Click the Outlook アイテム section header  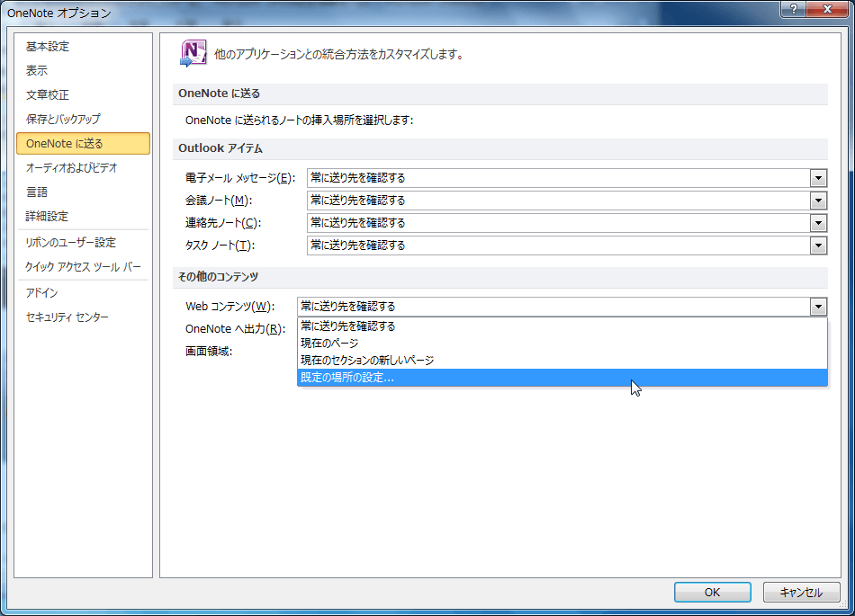220,148
